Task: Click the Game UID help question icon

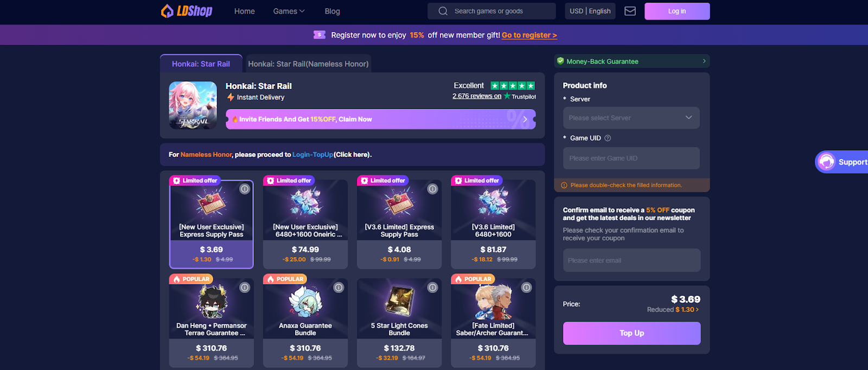Action: click(x=608, y=138)
